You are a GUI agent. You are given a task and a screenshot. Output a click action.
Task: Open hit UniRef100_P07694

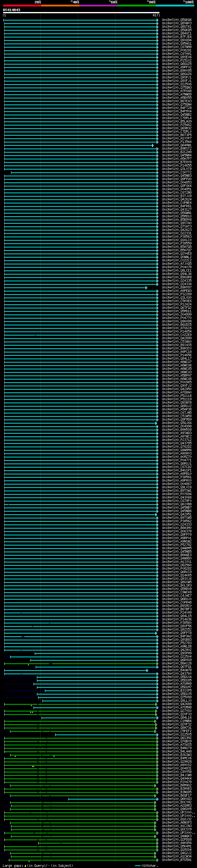[176, 494]
